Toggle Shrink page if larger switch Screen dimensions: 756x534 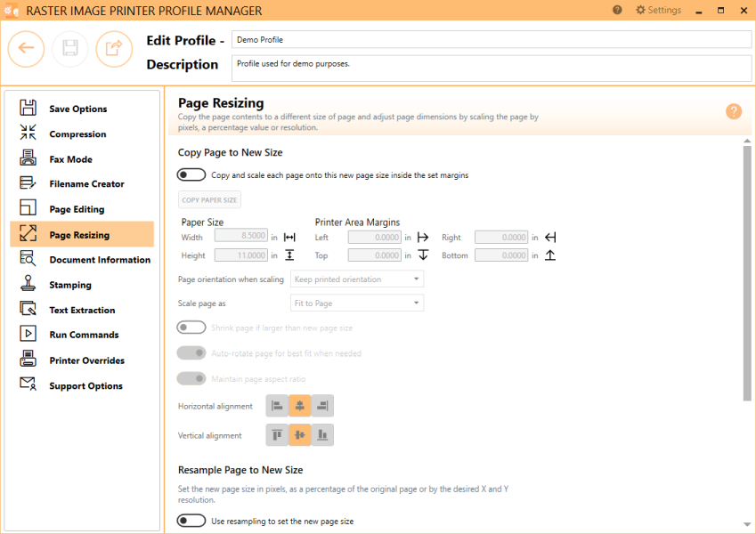point(191,328)
